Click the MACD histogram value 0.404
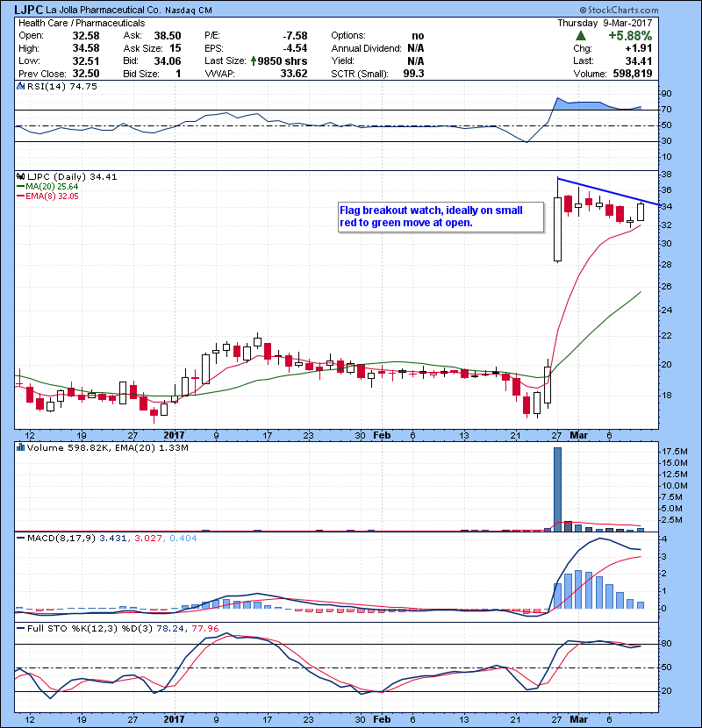The height and width of the screenshot is (728, 702). (183, 539)
